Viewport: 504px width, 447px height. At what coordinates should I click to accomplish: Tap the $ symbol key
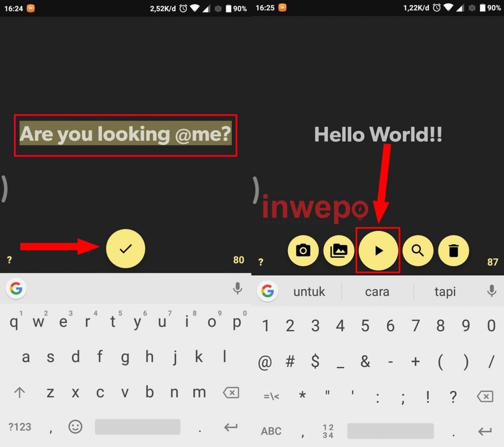coord(315,361)
